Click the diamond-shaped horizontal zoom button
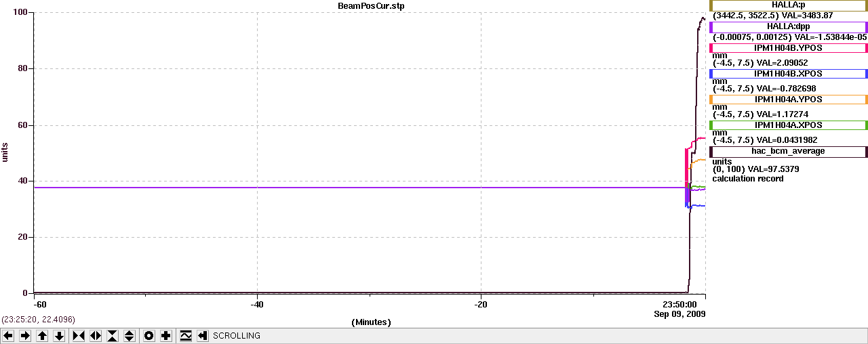Viewport: 868px width, 344px height. (x=96, y=336)
